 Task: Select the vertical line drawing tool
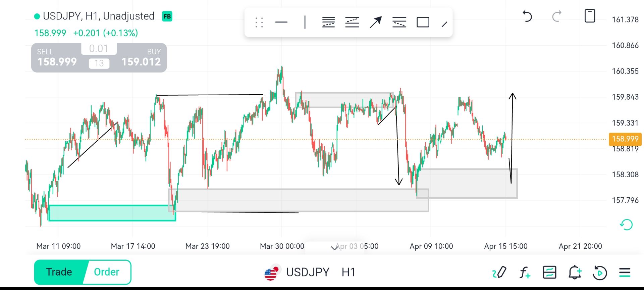click(x=305, y=22)
